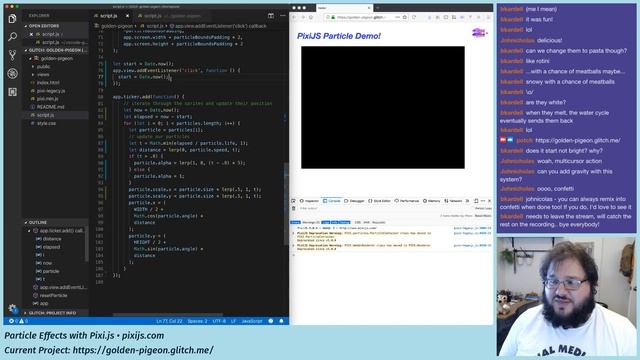Viewport: 640px width, 360px height.
Task: Toggle the Debug filter in console
Action: click(x=344, y=222)
